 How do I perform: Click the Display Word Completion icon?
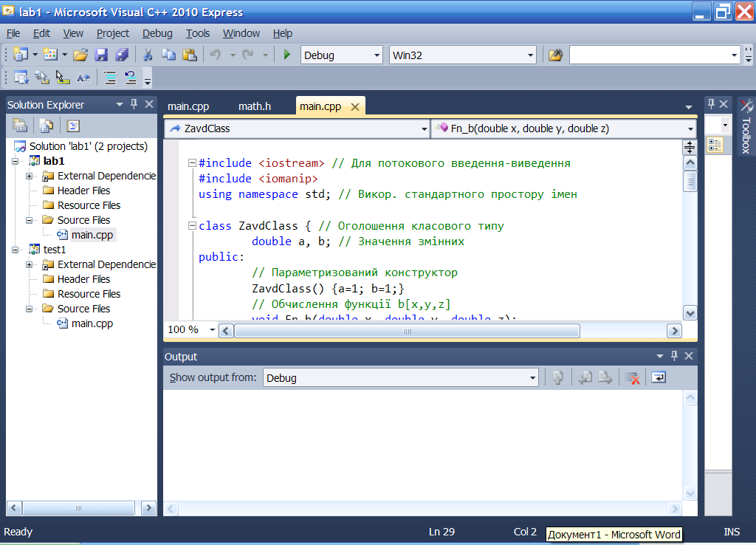coord(83,77)
